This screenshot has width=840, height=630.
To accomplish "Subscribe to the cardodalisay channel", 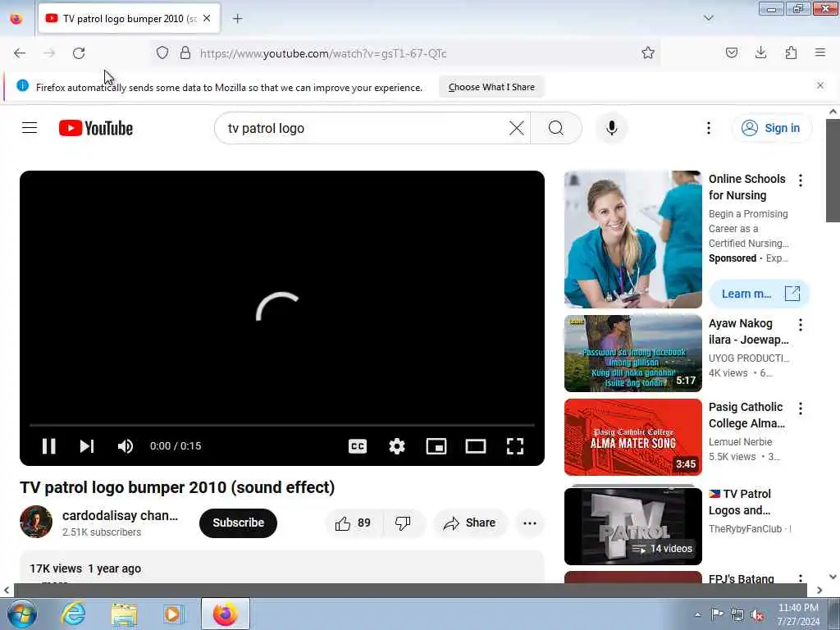I will [239, 523].
